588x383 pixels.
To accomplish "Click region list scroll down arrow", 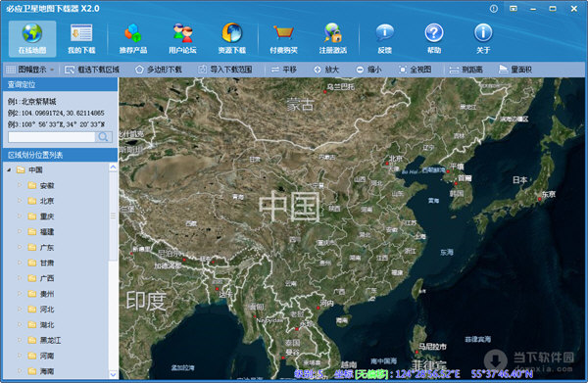I will pos(113,374).
